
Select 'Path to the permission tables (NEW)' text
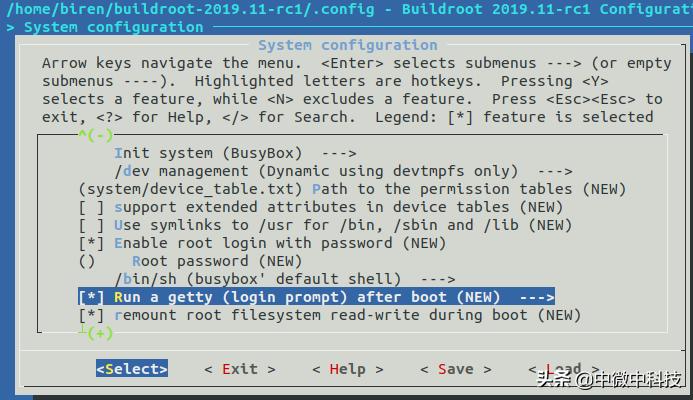click(x=469, y=189)
